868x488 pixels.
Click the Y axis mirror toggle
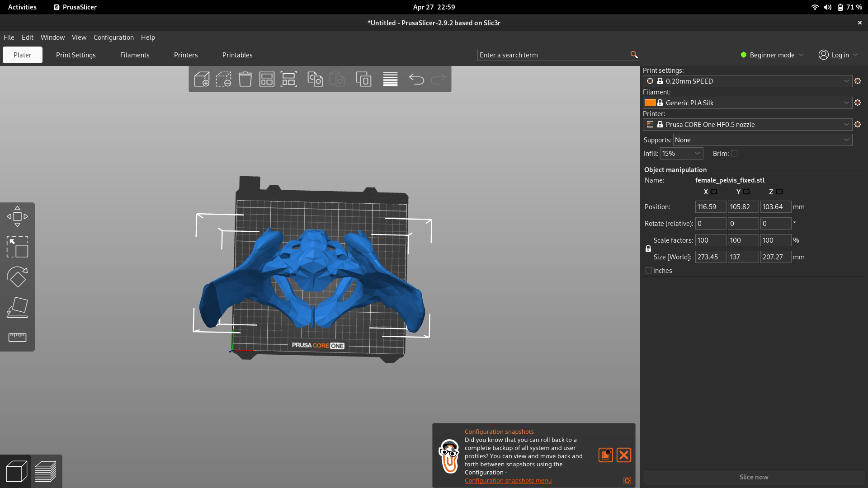pyautogui.click(x=746, y=192)
